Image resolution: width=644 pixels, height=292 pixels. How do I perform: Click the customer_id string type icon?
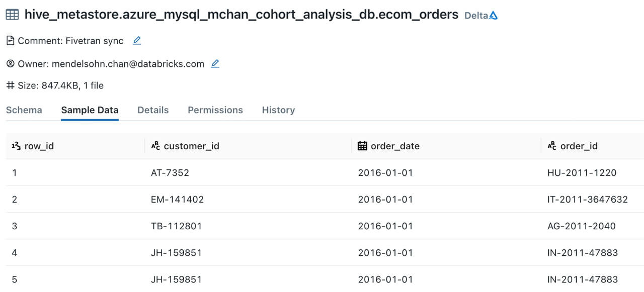coord(155,146)
